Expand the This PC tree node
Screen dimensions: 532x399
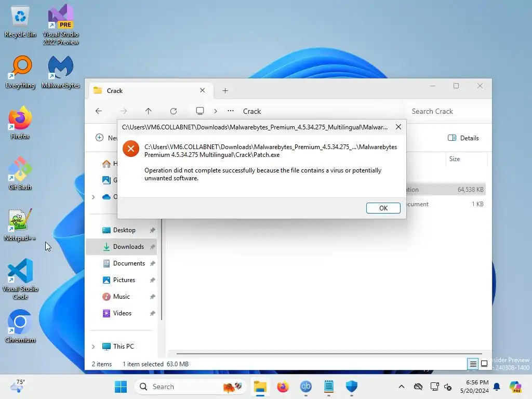(x=94, y=347)
